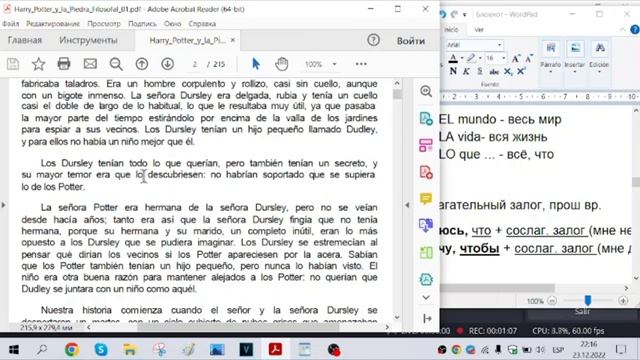Click the red Create PDF sidebar icon

[x=426, y=172]
